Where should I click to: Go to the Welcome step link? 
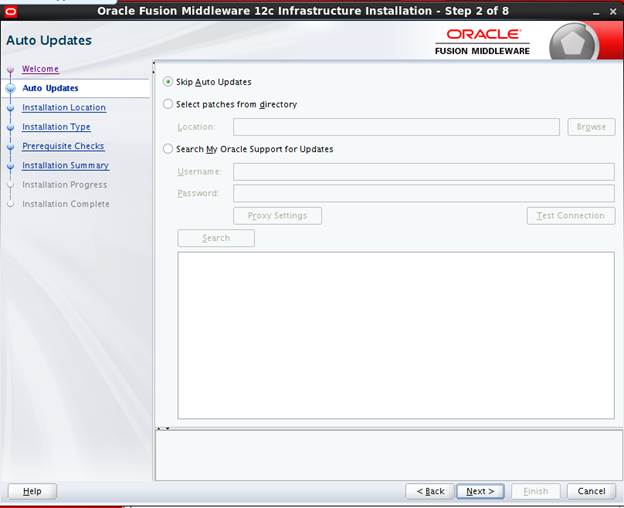[40, 70]
